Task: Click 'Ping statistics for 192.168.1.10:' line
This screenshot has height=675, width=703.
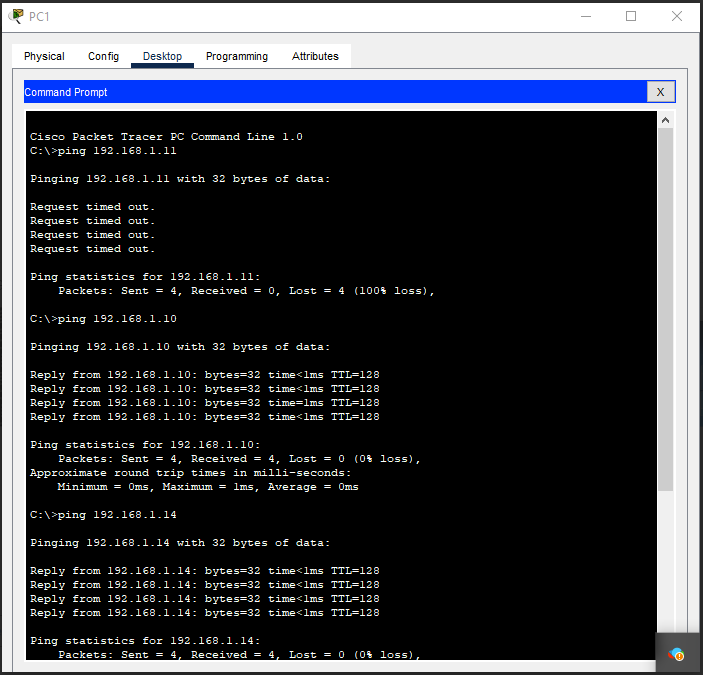Action: point(145,445)
